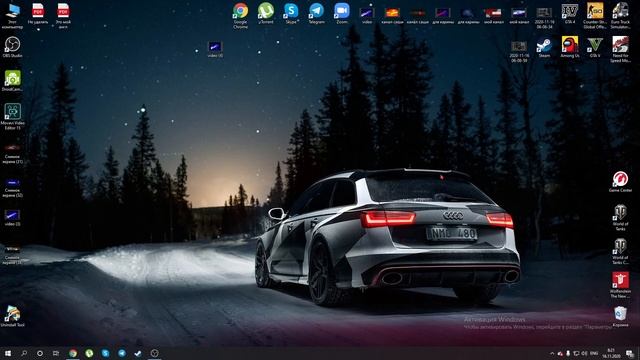Viewport: 640px width, 360px height.
Task: Open Movavi Video Editor 15 shortcut
Action: (12, 116)
